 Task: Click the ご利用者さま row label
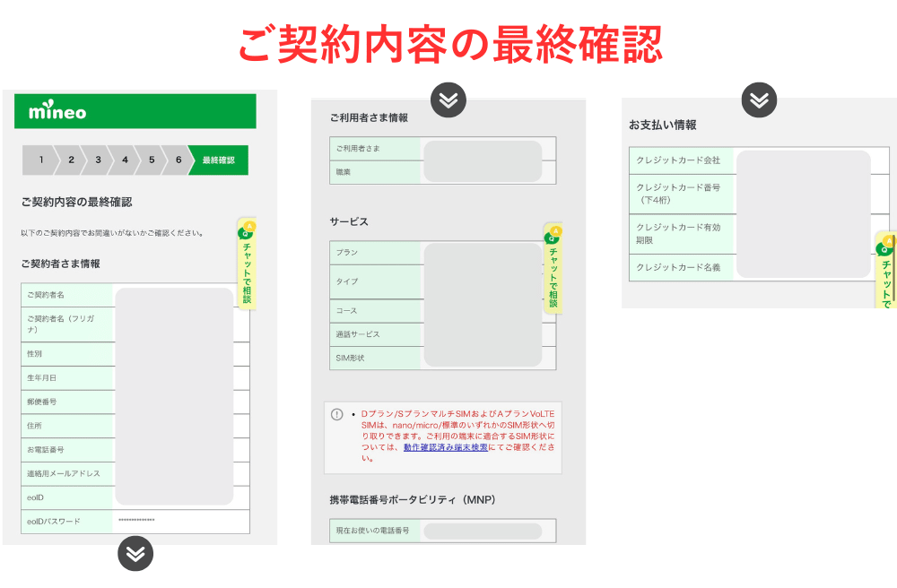tap(358, 149)
